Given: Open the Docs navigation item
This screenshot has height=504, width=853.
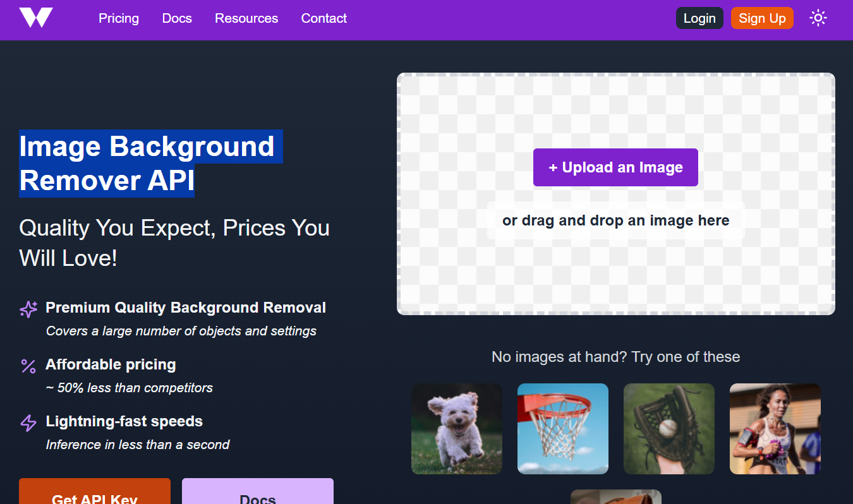Looking at the screenshot, I should click(176, 18).
